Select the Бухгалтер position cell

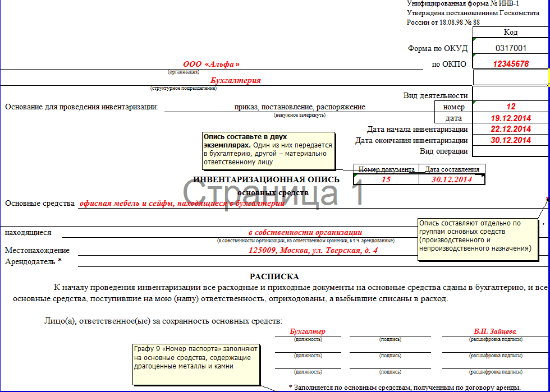pyautogui.click(x=308, y=331)
